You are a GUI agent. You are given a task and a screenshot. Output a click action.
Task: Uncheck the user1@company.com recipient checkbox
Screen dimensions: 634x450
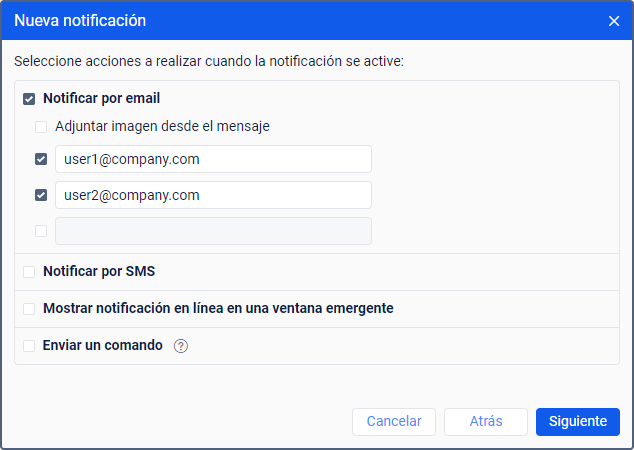click(41, 159)
